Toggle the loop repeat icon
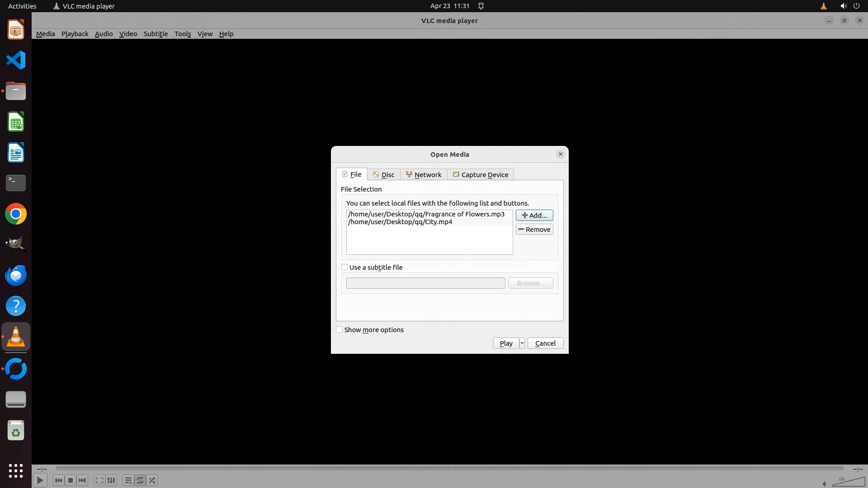 140,480
